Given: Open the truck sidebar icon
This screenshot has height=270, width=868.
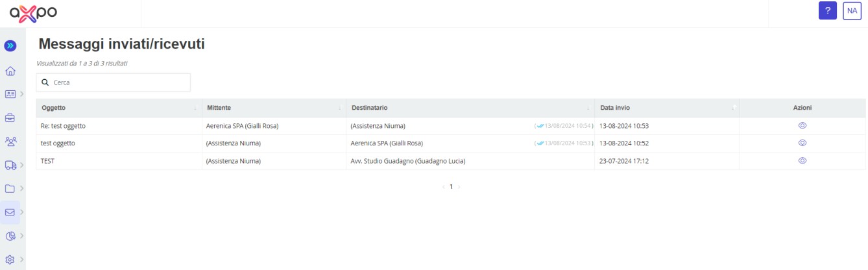Looking at the screenshot, I should coord(10,165).
